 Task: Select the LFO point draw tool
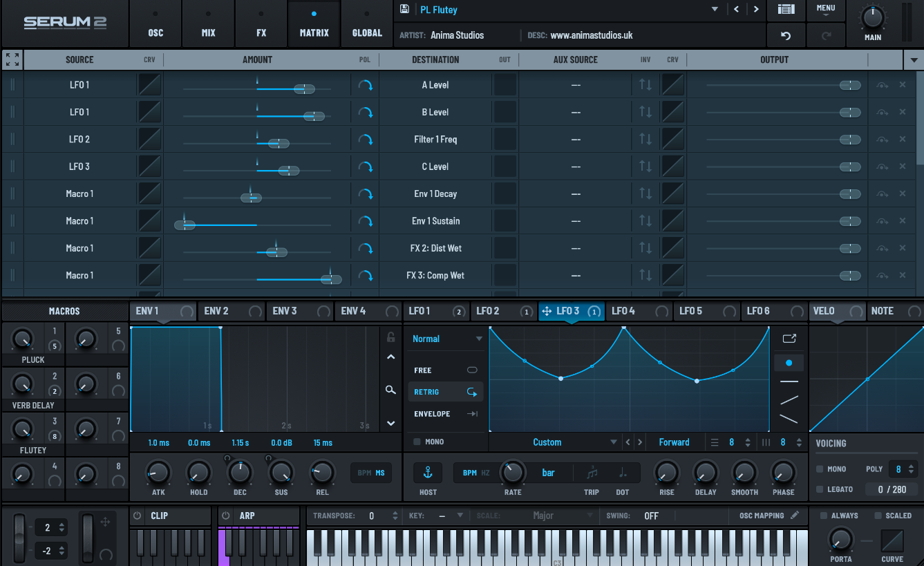789,362
